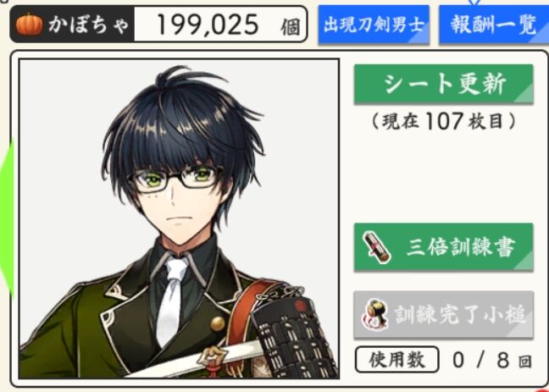
Task: Click the シート更新 button
Action: click(x=444, y=85)
